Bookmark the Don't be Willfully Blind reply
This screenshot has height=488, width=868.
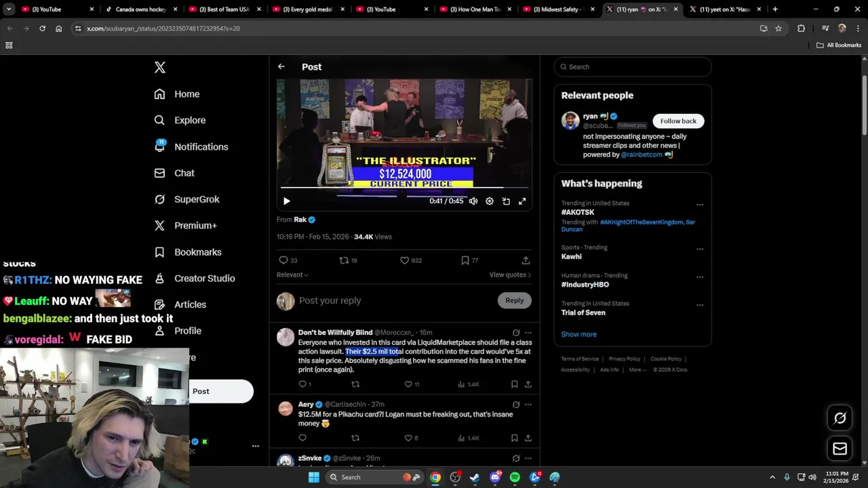(x=515, y=384)
